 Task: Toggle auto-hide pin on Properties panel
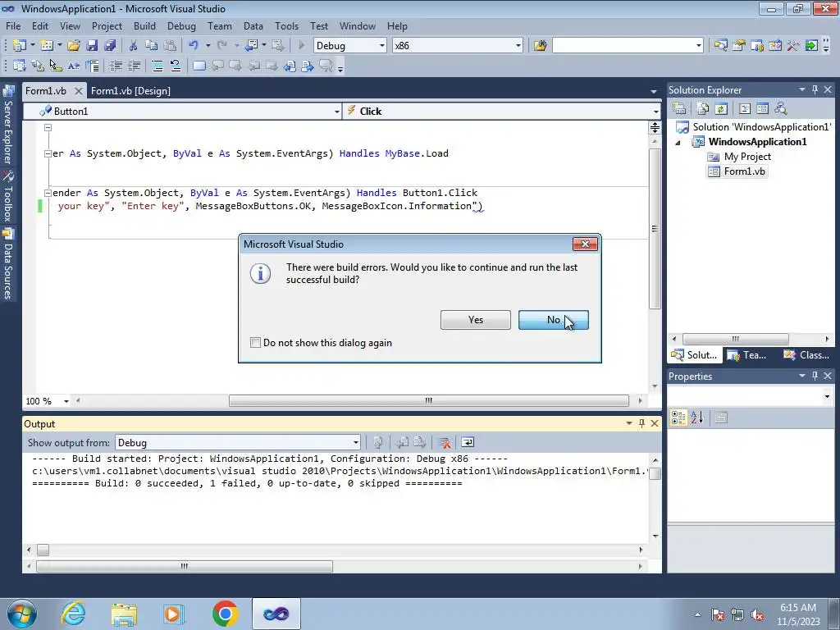tap(815, 376)
